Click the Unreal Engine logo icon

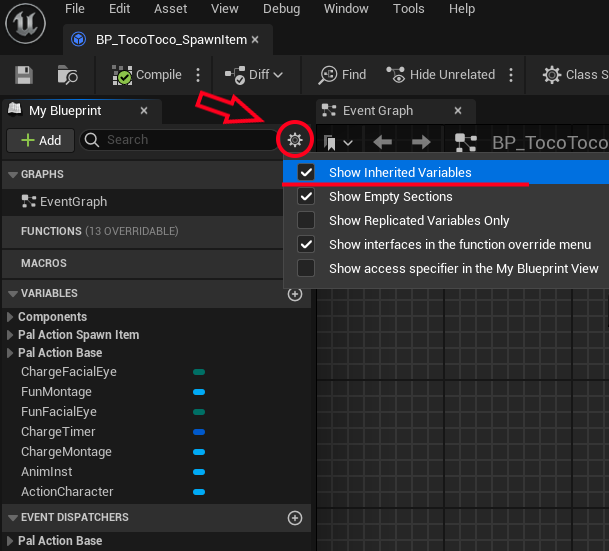click(x=25, y=24)
